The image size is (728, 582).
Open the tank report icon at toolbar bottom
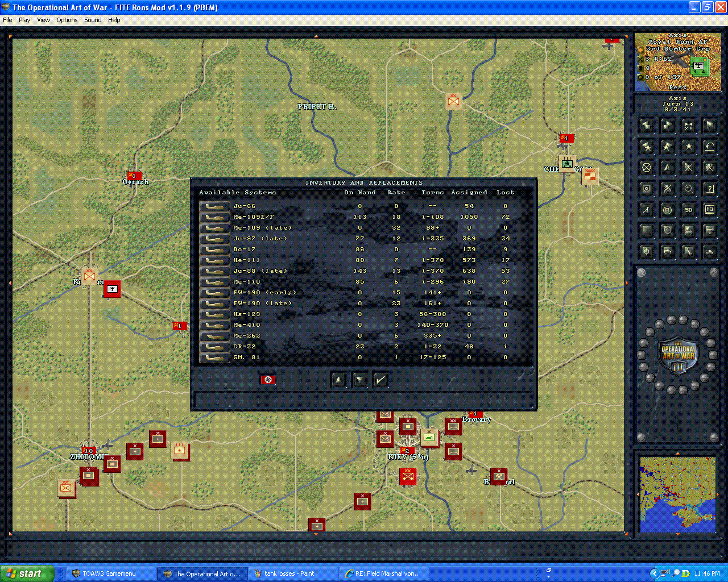(709, 252)
